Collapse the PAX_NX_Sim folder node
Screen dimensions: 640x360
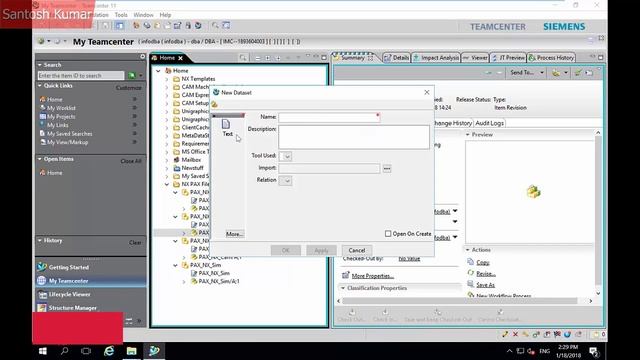(176, 265)
